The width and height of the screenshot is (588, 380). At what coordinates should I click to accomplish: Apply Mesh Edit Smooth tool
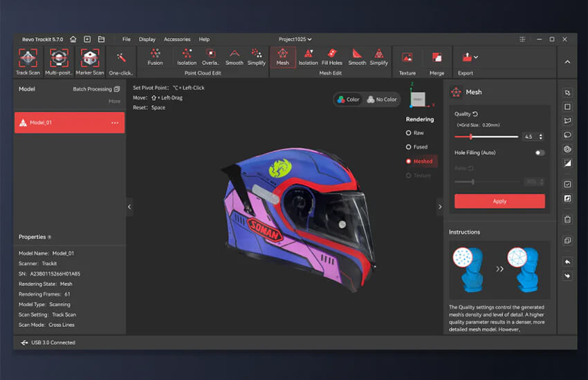pos(357,57)
